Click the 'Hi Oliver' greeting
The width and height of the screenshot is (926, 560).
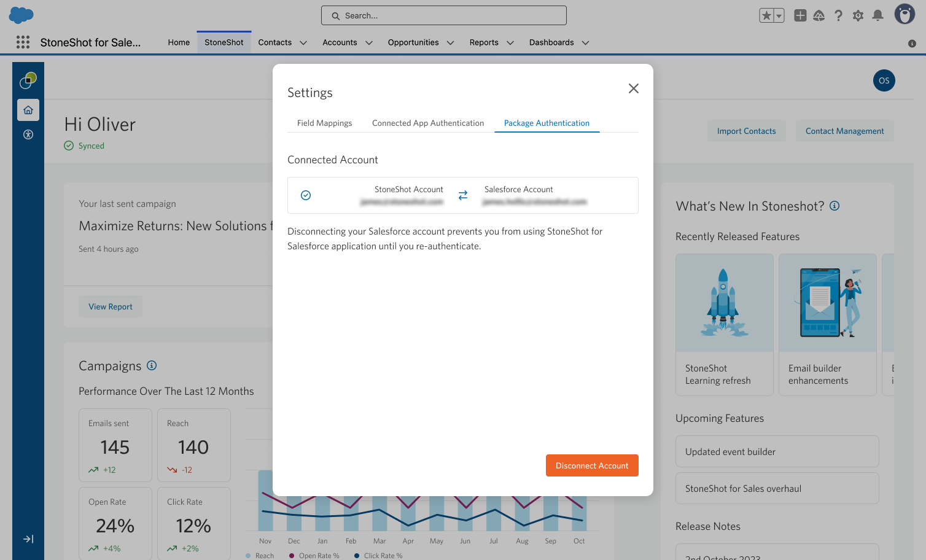100,125
